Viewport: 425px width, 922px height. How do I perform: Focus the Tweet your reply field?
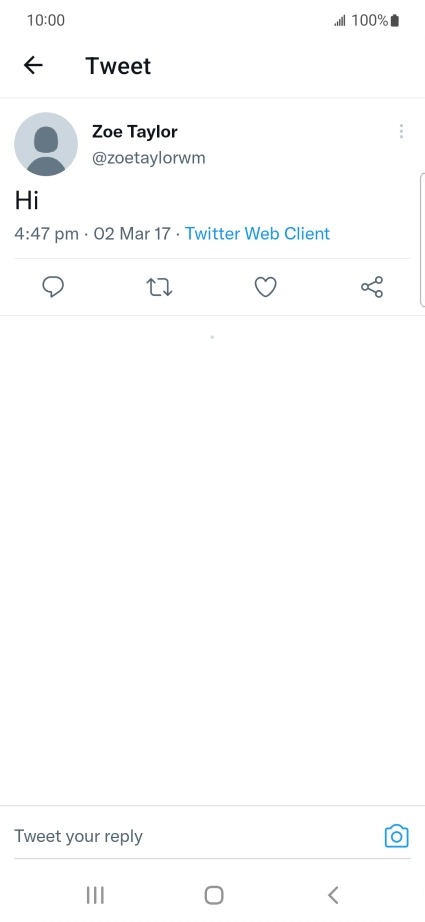click(194, 836)
